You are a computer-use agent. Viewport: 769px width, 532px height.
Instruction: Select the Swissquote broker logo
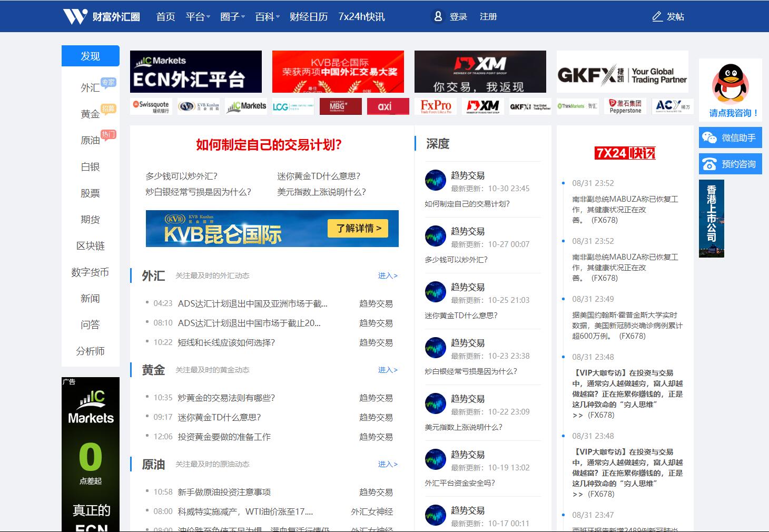point(151,106)
